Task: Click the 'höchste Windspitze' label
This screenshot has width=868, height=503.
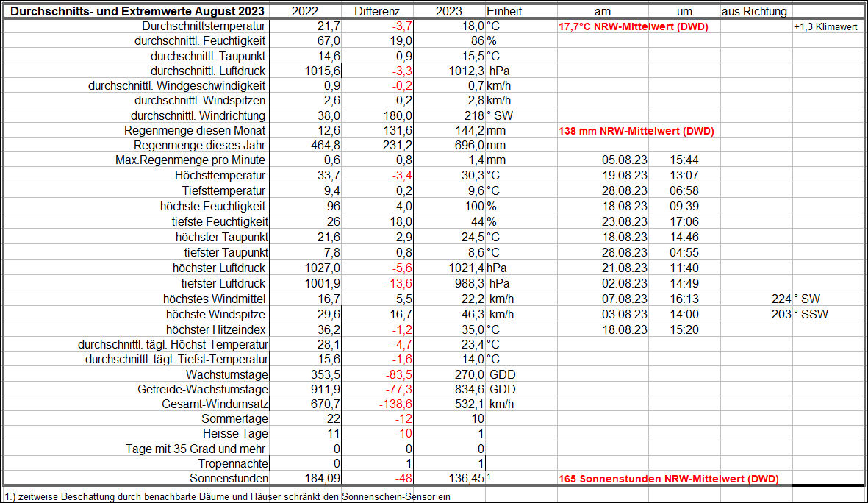Action: pyautogui.click(x=216, y=315)
